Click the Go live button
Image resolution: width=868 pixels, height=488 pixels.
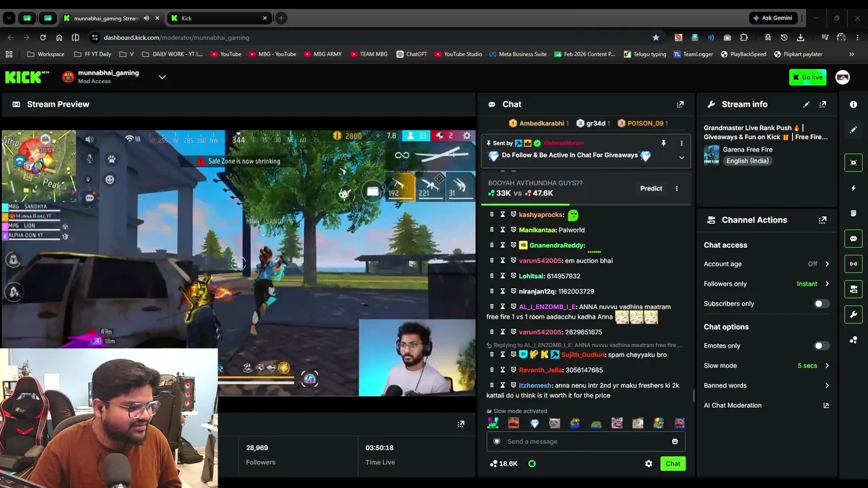(807, 77)
